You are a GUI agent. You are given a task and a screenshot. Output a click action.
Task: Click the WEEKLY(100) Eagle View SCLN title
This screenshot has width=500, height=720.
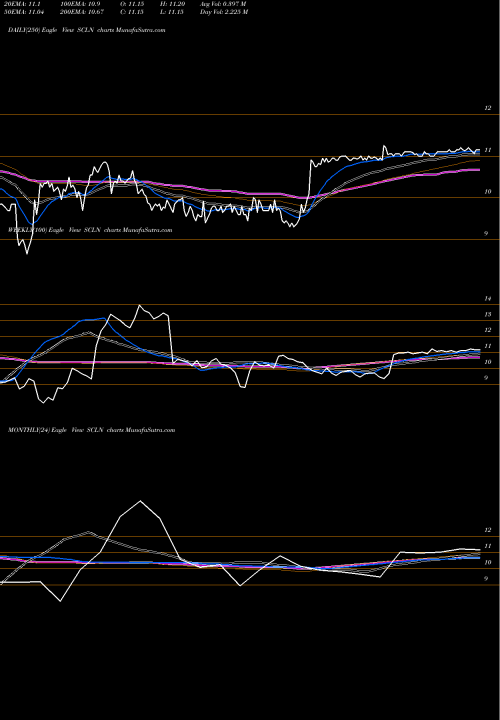point(90,230)
